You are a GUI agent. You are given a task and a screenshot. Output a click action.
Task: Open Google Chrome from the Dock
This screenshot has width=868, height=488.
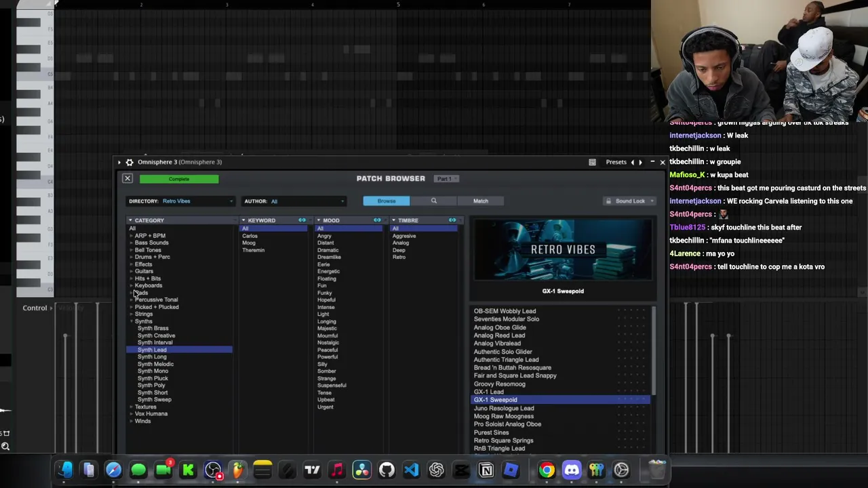point(547,470)
